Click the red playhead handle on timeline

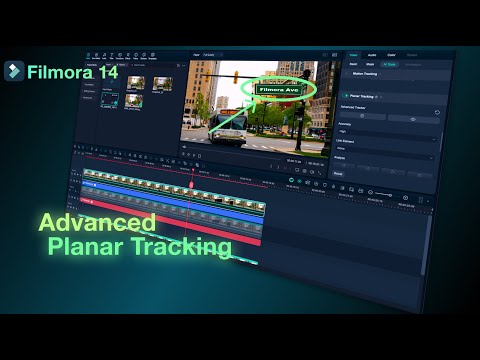(191, 185)
